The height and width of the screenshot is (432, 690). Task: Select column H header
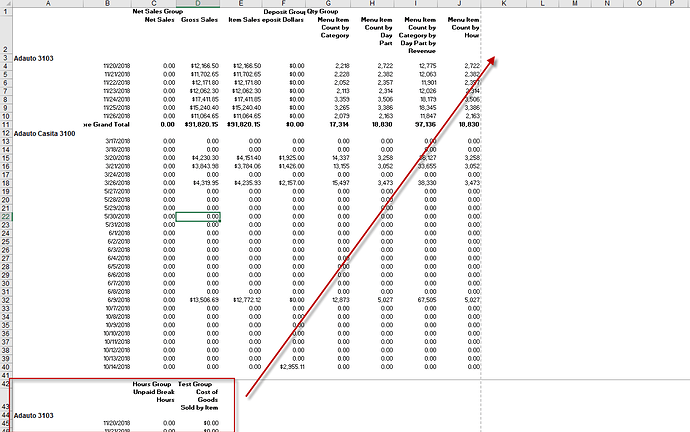[372, 4]
